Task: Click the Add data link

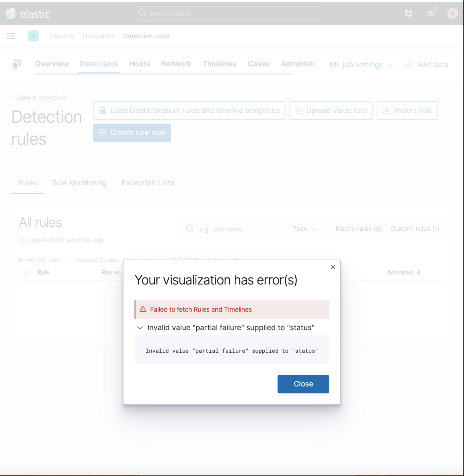Action: 427,65
